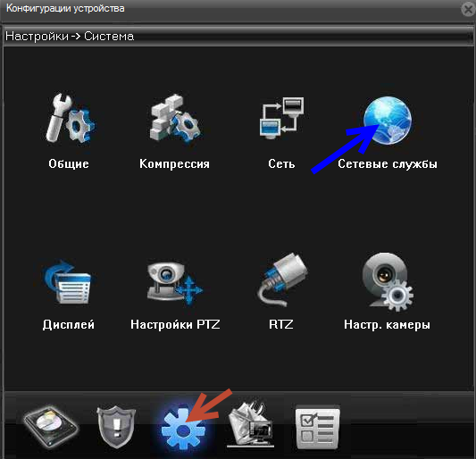Image resolution: width=476 pixels, height=459 pixels.
Task: Switch to the hard-disk recording tab
Action: [x=51, y=427]
